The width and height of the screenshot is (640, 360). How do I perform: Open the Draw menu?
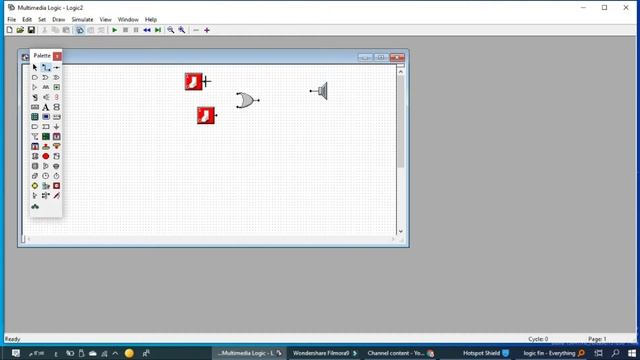(x=58, y=20)
